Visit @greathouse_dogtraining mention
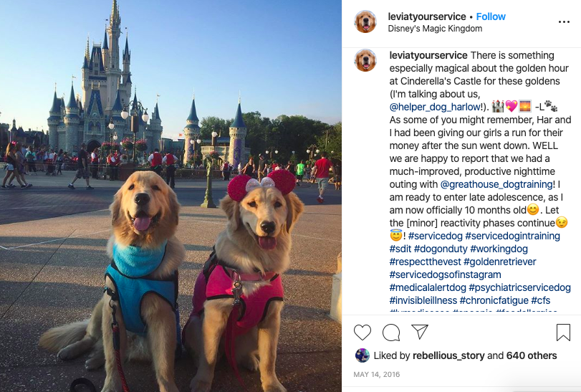 tap(496, 184)
